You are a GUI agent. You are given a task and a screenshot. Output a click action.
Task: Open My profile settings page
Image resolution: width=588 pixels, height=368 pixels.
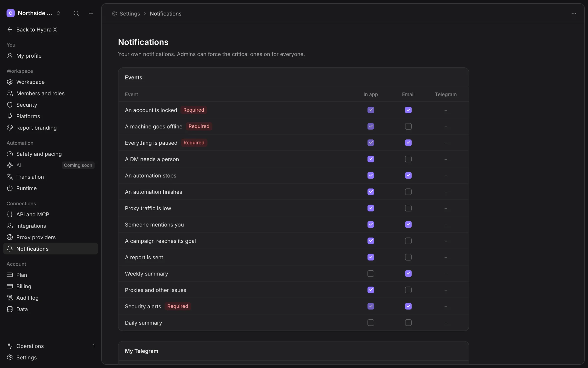click(51, 56)
